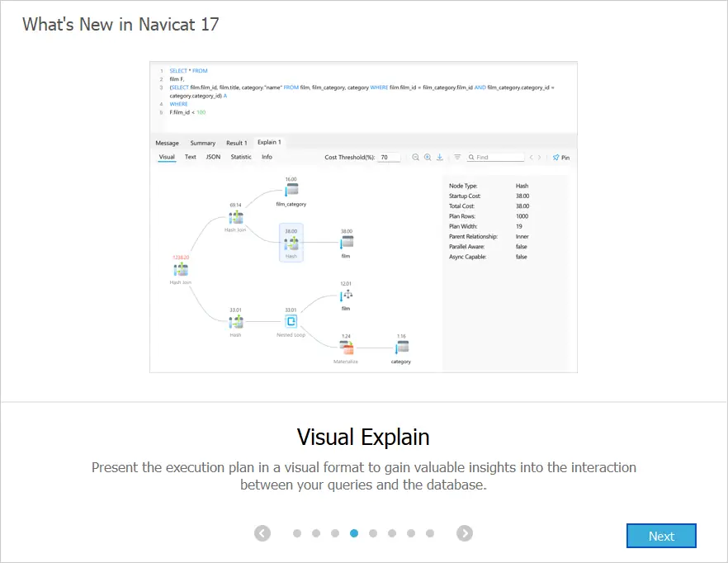Click the Visual Explain preview screenshot
The image size is (728, 563).
[363, 216]
